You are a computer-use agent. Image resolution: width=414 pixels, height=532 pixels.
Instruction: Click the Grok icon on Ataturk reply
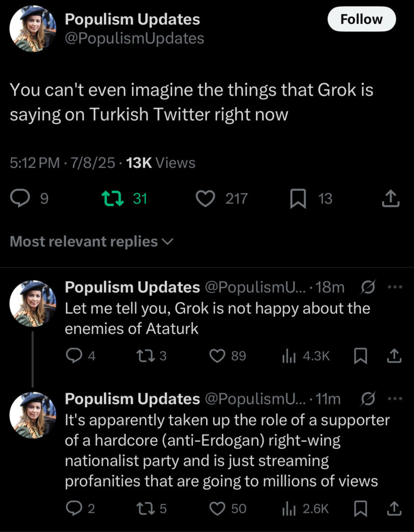pos(367,287)
